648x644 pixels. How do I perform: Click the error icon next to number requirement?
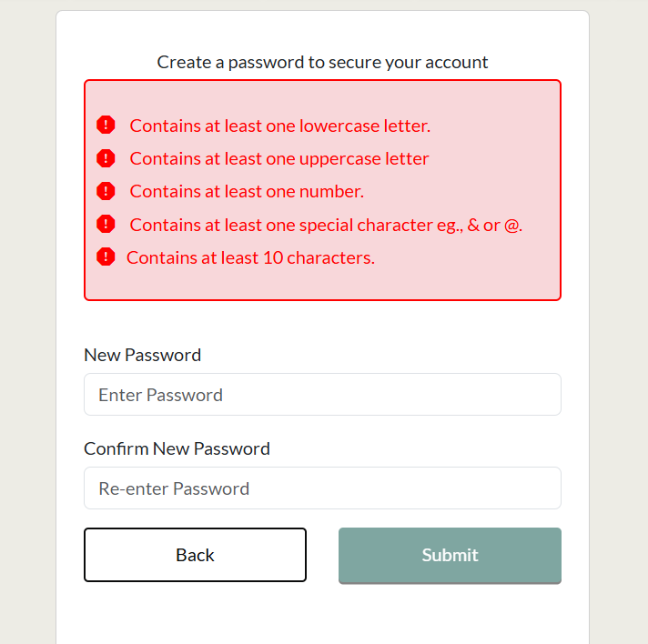click(106, 191)
